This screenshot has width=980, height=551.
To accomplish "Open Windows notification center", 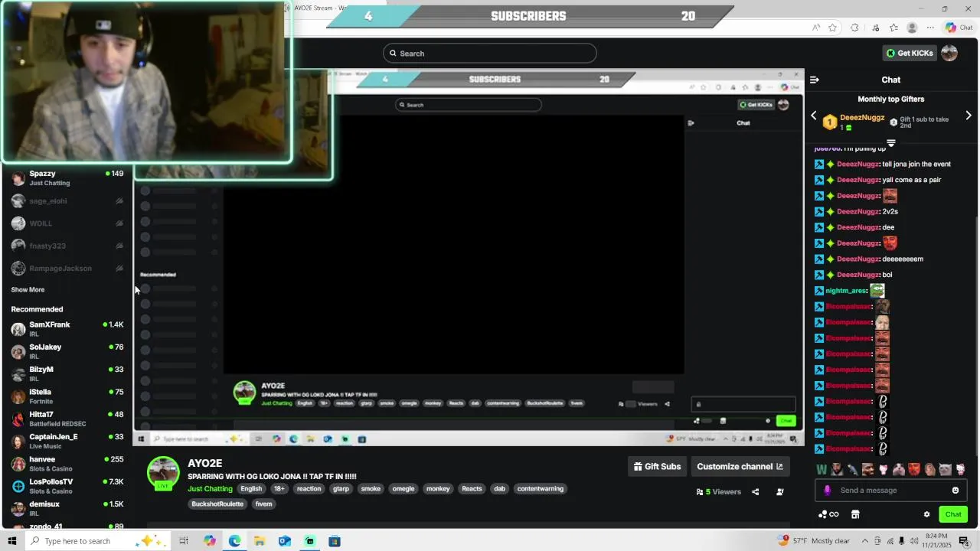I will pyautogui.click(x=964, y=541).
